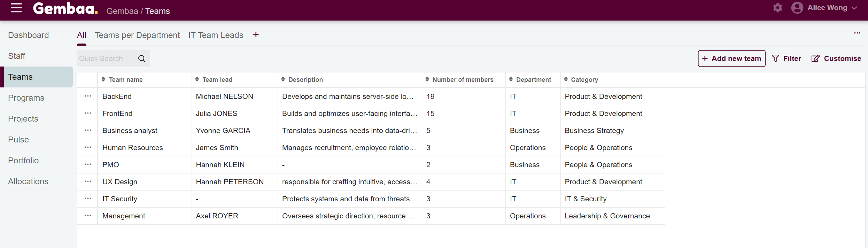
Task: Click Customise to edit table columns
Action: pyautogui.click(x=836, y=59)
